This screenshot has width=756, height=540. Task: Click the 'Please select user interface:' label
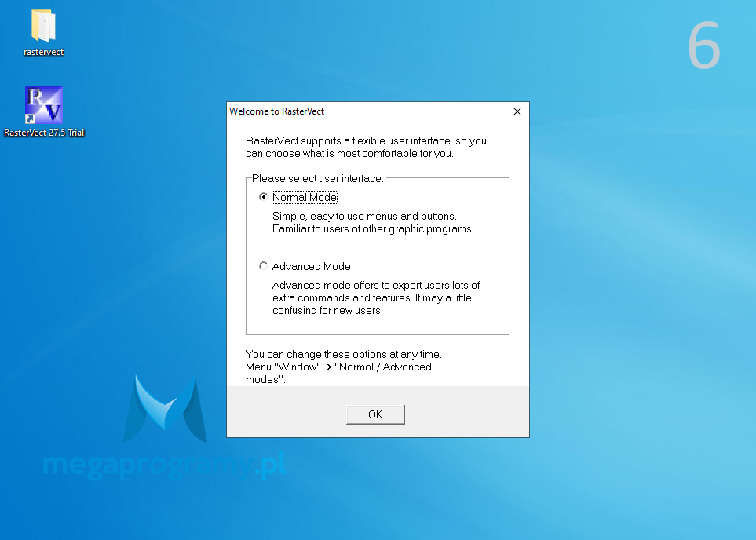pyautogui.click(x=318, y=178)
